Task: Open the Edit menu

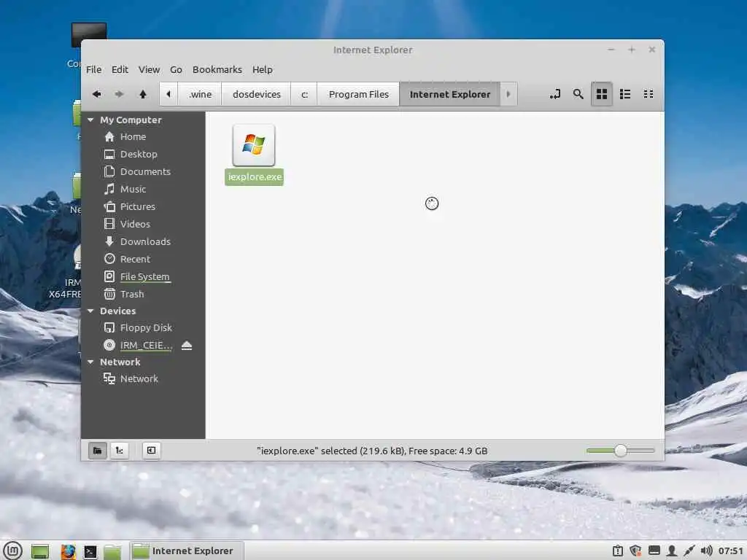Action: 120,69
